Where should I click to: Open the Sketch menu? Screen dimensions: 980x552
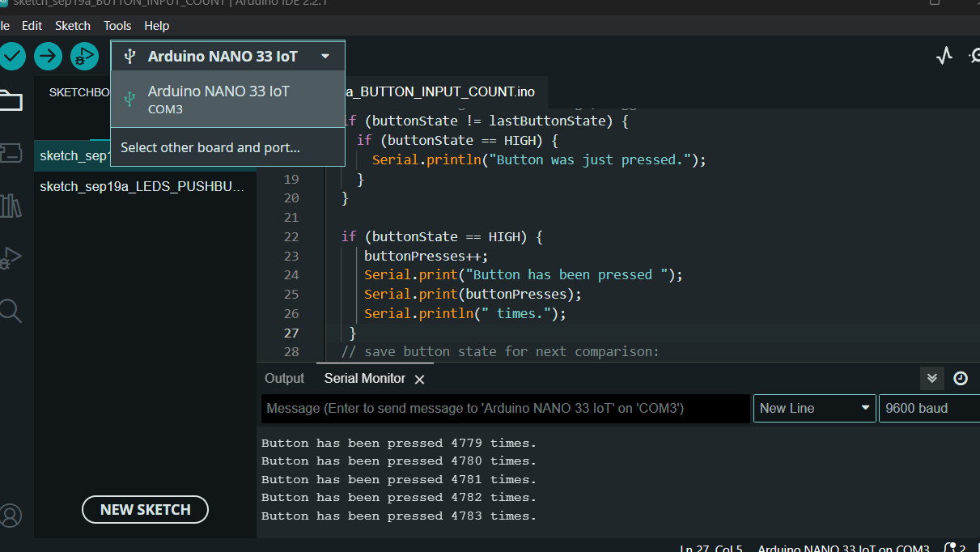point(73,26)
